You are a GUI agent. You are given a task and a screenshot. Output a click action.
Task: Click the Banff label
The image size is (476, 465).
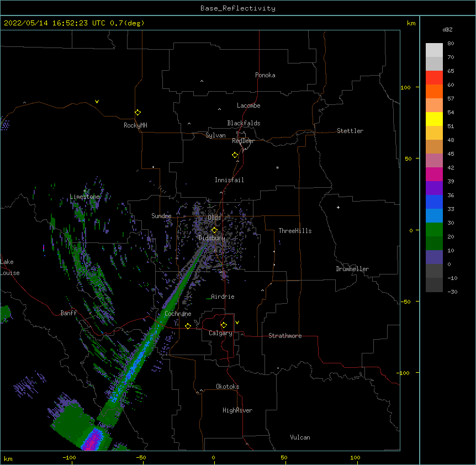[x=68, y=313]
